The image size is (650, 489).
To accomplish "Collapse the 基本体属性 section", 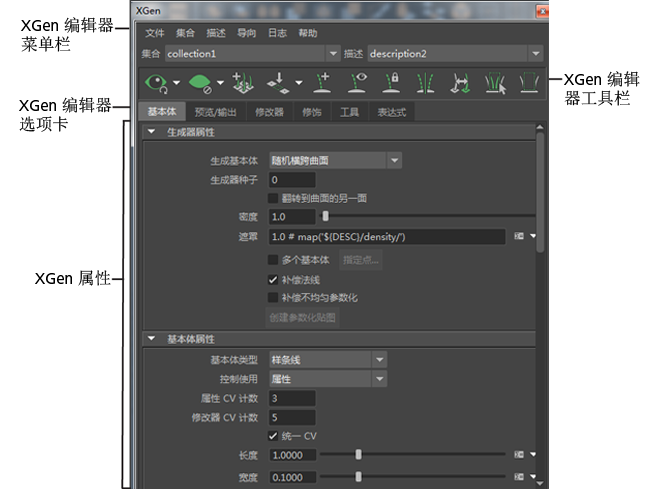I will 151,339.
